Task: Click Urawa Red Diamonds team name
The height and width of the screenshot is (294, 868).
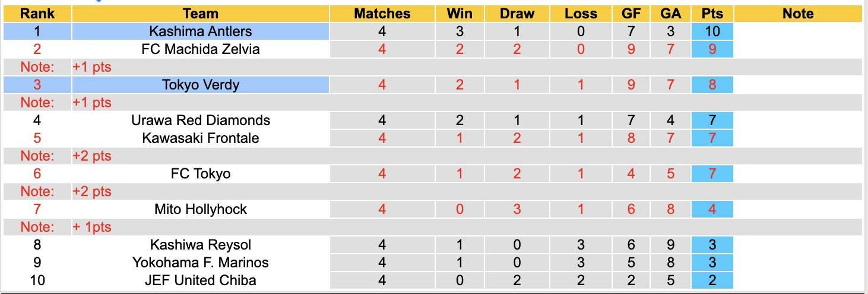Action: tap(201, 120)
